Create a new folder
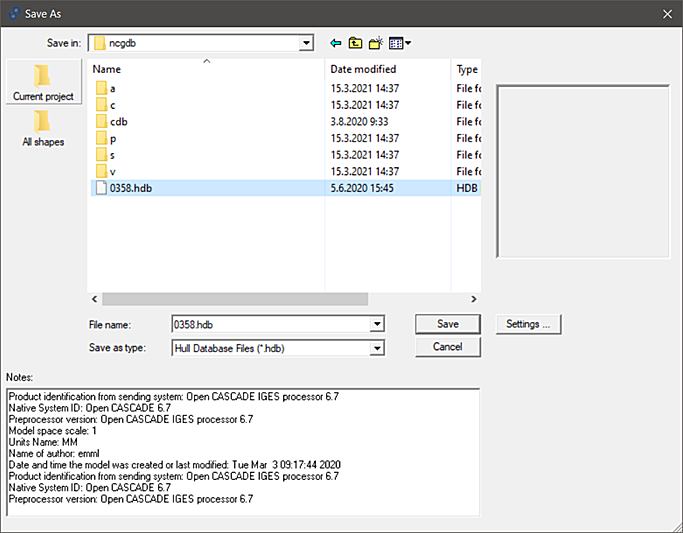Viewport: 683px width, 533px height. click(x=375, y=43)
